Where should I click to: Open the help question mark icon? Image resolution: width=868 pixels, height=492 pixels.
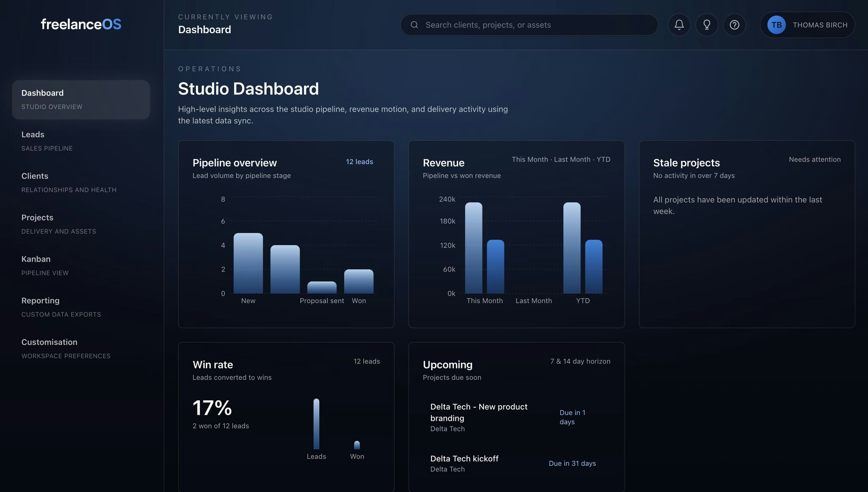[734, 25]
